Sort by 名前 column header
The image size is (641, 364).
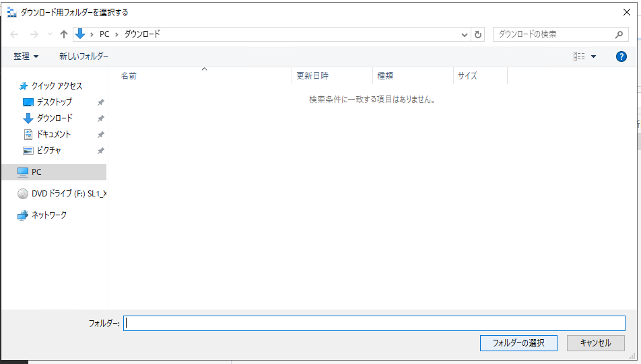pos(129,76)
